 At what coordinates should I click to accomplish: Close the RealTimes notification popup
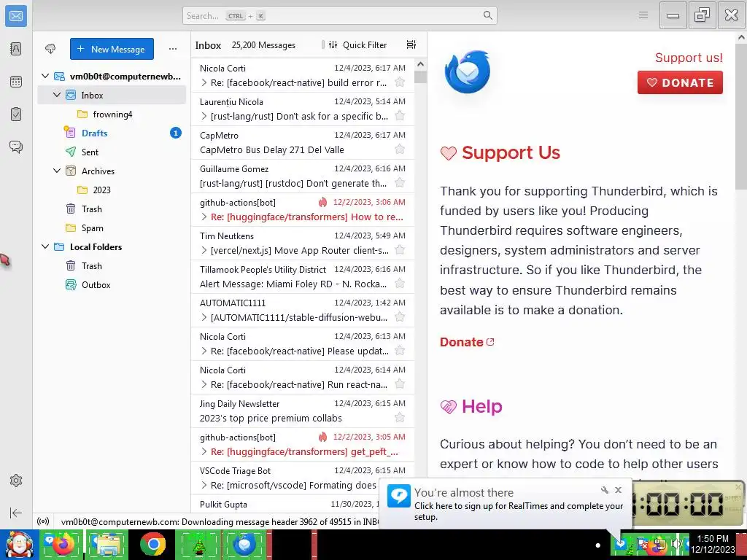pos(619,490)
